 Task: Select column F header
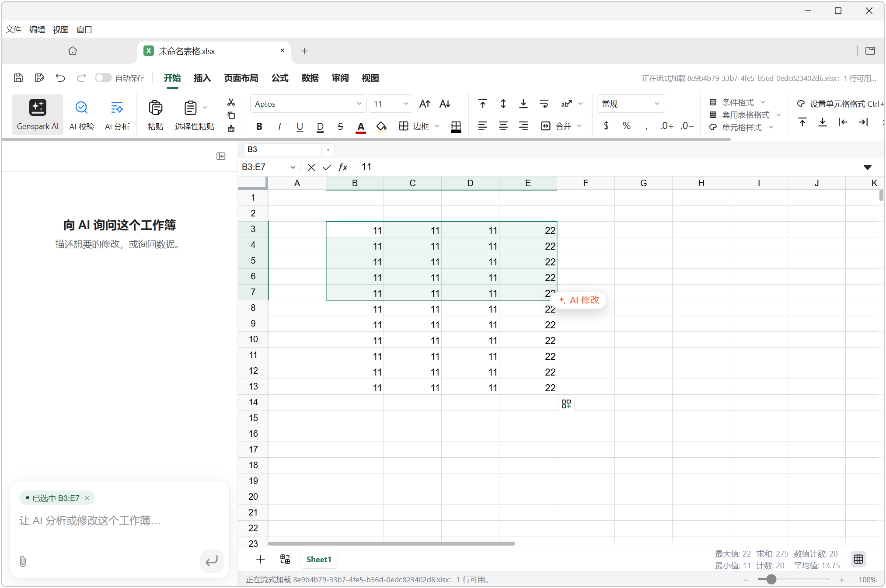586,183
